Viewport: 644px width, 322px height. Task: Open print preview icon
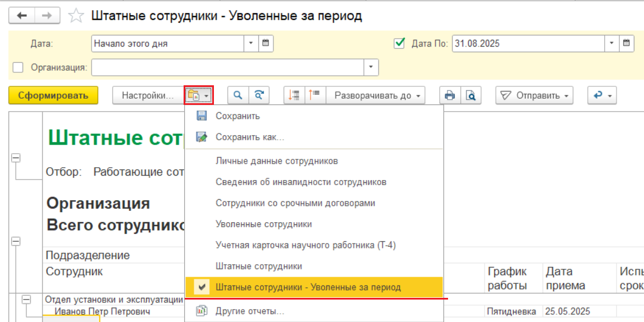click(x=471, y=95)
